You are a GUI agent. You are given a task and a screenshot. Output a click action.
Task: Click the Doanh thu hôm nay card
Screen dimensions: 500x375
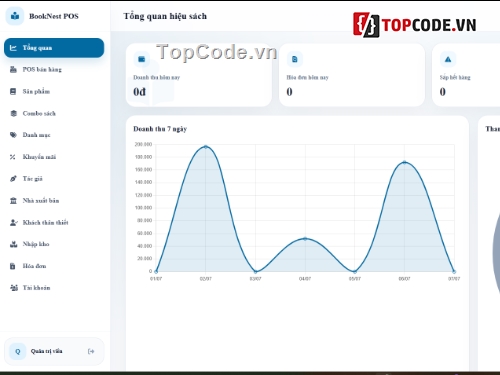(x=199, y=75)
